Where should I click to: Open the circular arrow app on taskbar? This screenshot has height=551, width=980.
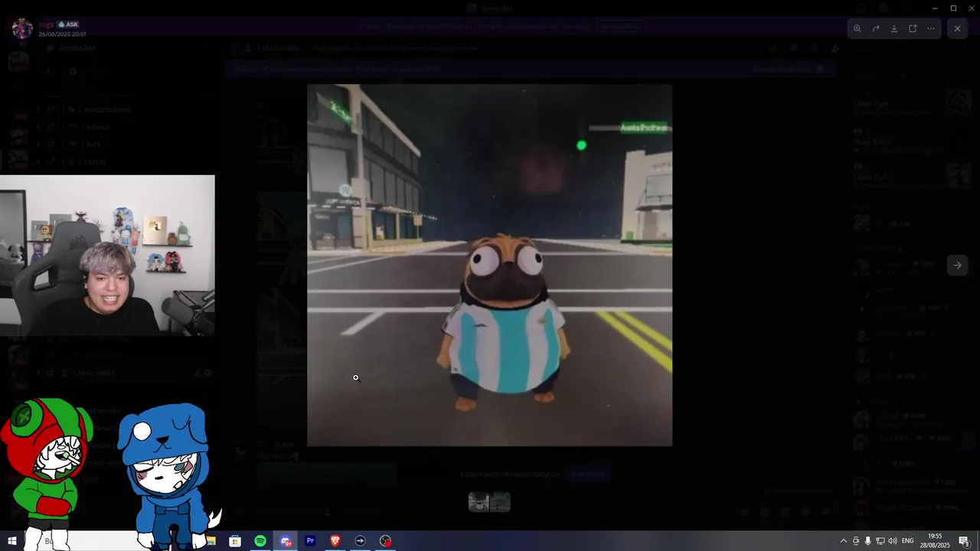[x=360, y=541]
